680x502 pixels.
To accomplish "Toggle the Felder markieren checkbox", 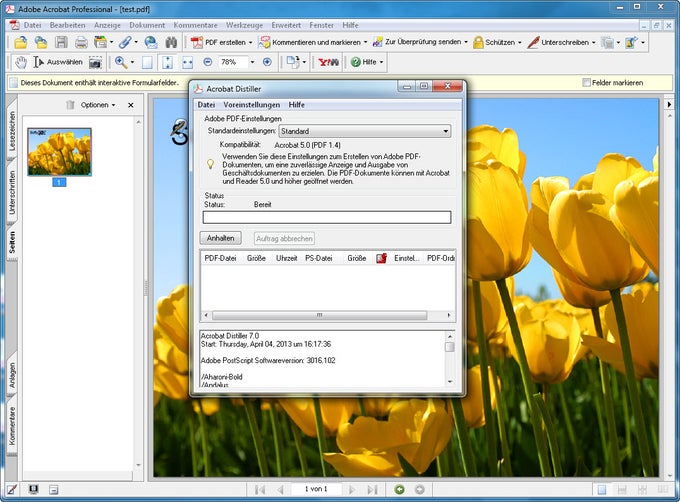I will click(586, 82).
